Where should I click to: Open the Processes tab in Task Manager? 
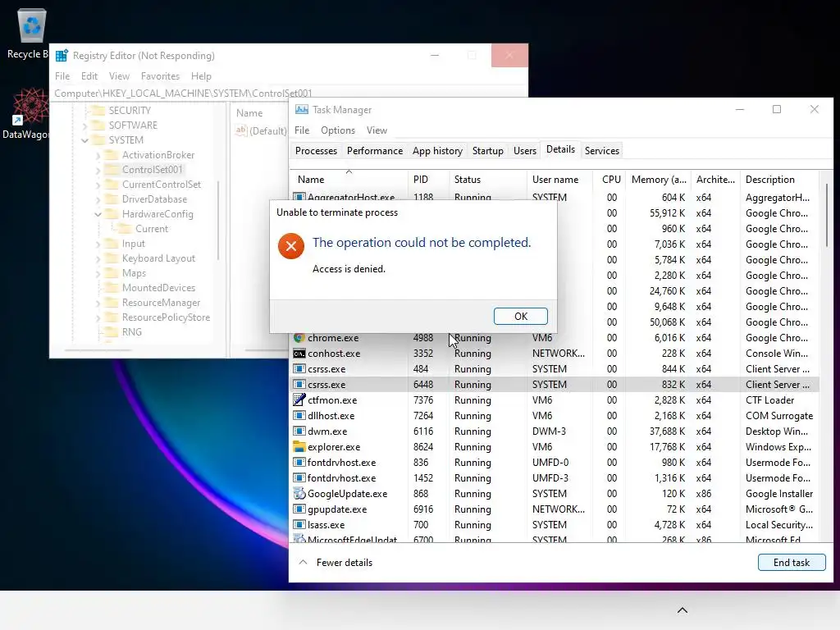coord(316,151)
